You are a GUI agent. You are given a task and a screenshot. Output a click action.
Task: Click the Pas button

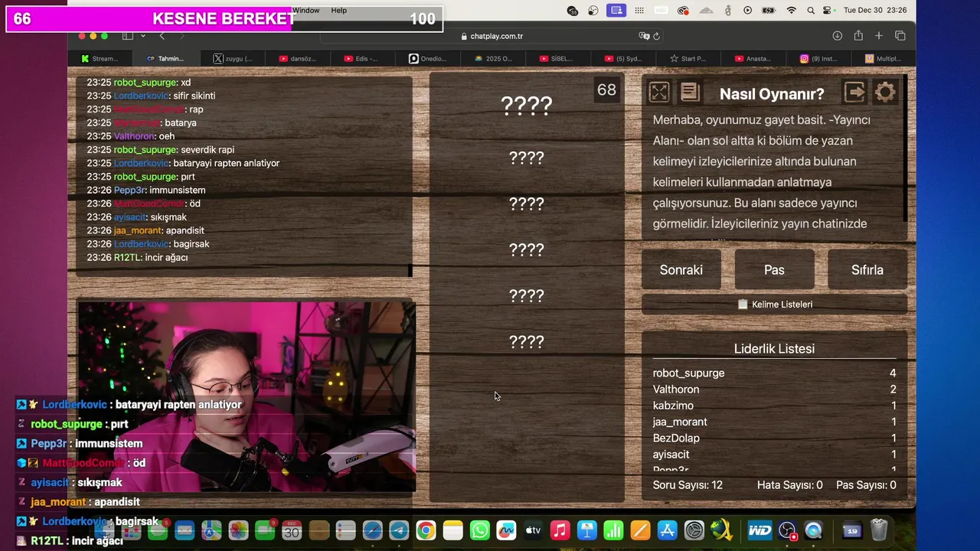[x=774, y=269]
